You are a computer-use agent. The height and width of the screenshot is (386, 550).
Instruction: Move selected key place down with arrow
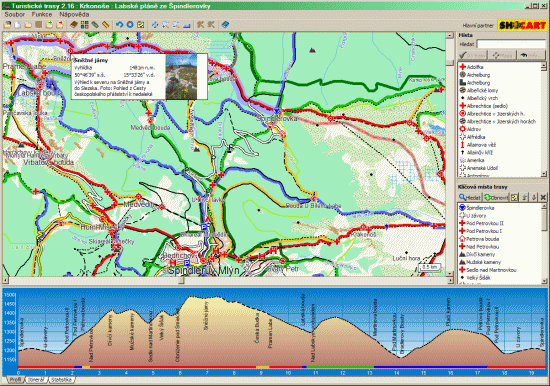(x=534, y=197)
